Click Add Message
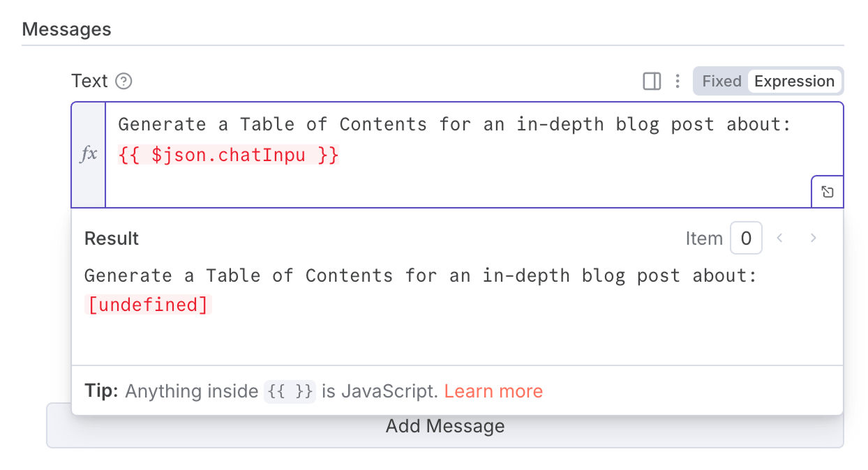Screen dimensions: 868x470 click(x=445, y=425)
